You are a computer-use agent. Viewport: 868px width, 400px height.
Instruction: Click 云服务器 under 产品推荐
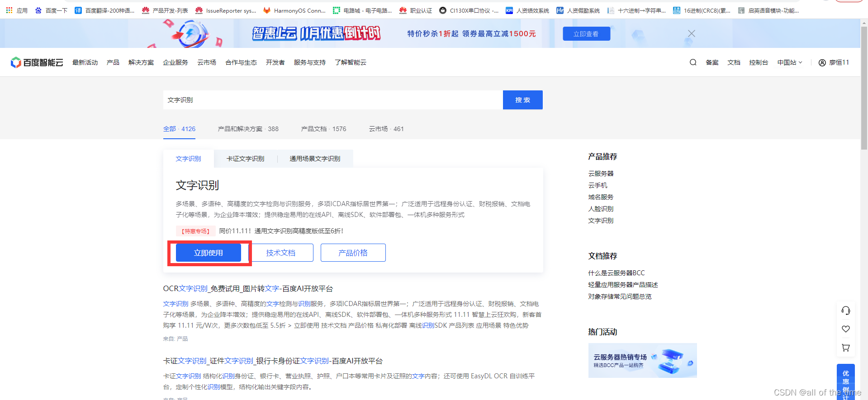[x=601, y=174]
